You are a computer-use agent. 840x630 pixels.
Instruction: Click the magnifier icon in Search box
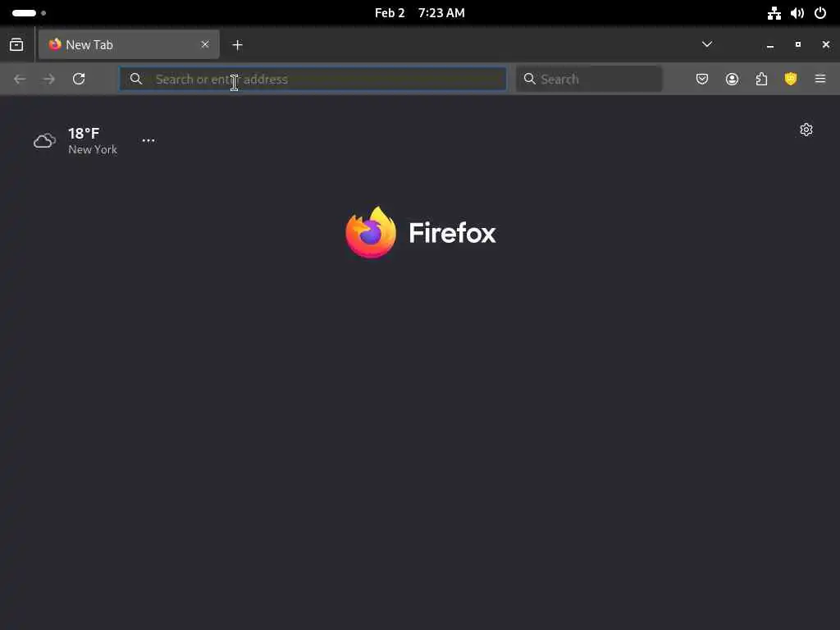(530, 80)
